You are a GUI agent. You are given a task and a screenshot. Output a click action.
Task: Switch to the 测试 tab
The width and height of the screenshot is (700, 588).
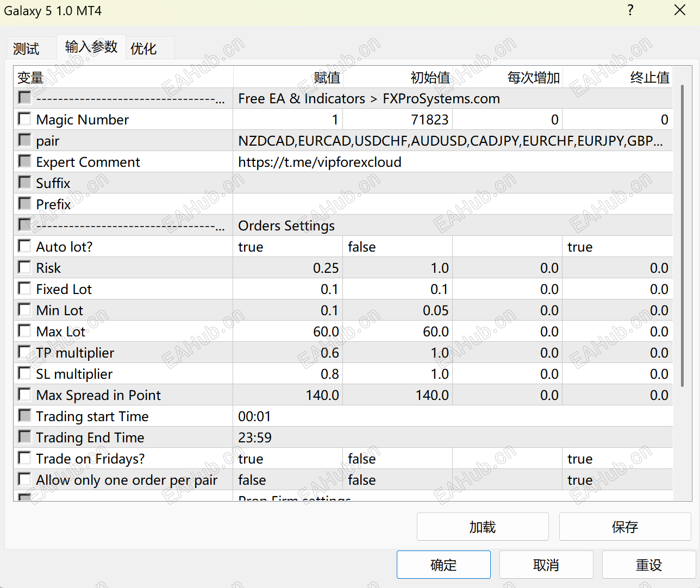click(26, 49)
